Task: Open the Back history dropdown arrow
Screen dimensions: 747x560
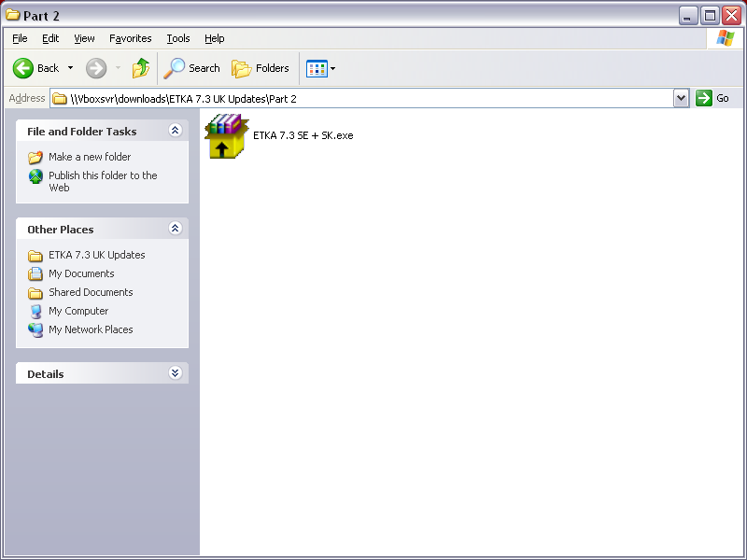Action: click(70, 68)
